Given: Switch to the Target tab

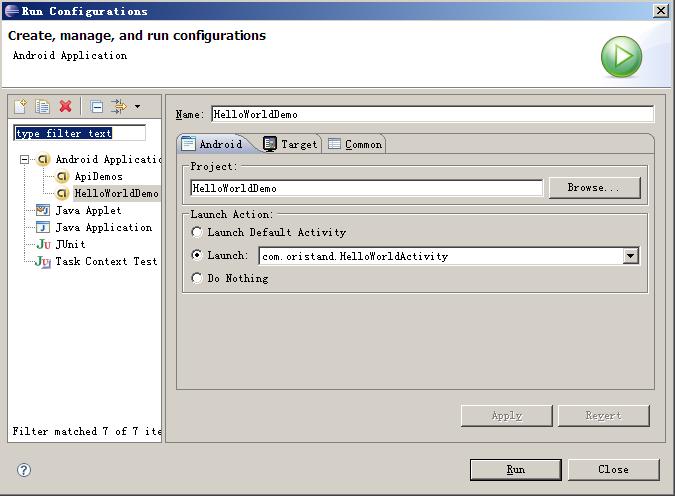Looking at the screenshot, I should coord(290,144).
